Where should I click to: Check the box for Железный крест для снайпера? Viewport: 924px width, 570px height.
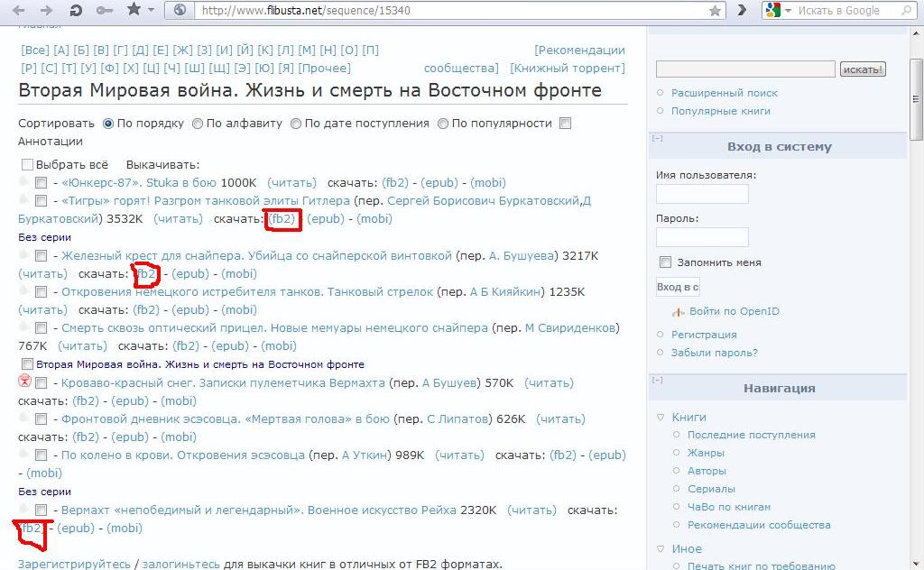pos(41,255)
